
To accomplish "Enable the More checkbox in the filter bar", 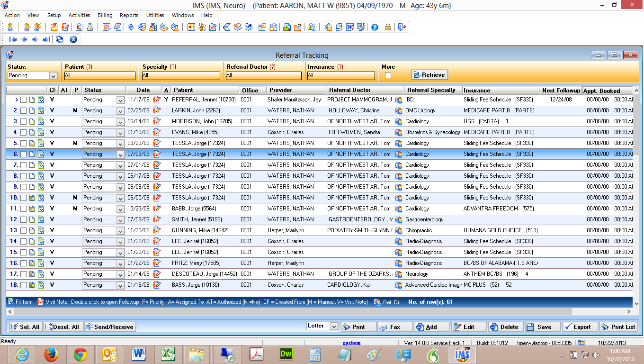I will pyautogui.click(x=388, y=76).
